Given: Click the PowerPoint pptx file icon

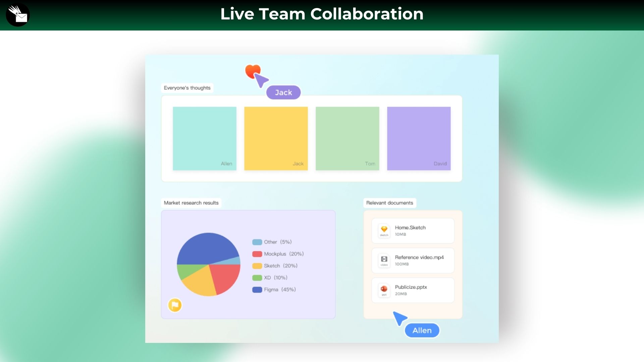Looking at the screenshot, I should [384, 290].
